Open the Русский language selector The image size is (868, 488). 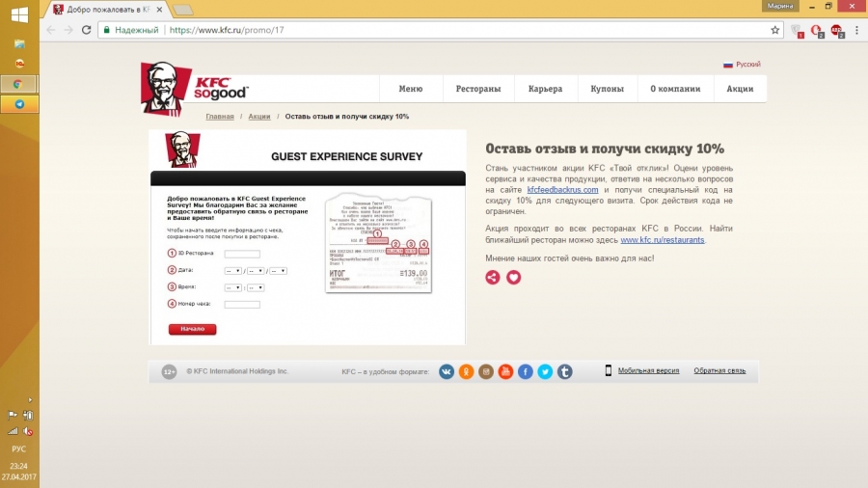point(742,65)
